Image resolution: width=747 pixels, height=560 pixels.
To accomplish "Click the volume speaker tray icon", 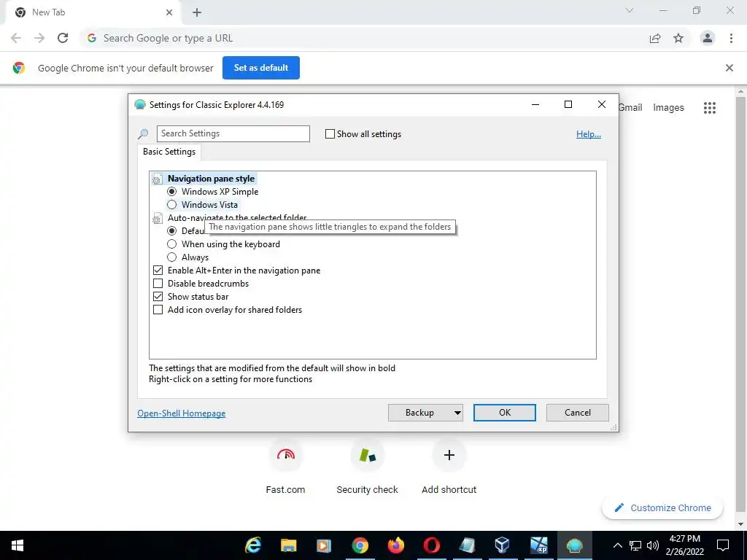I will [652, 545].
